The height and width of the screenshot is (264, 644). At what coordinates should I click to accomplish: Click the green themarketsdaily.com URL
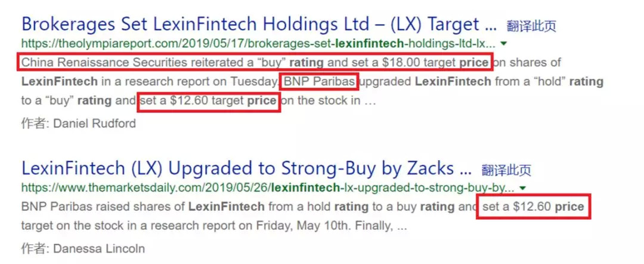coord(267,188)
